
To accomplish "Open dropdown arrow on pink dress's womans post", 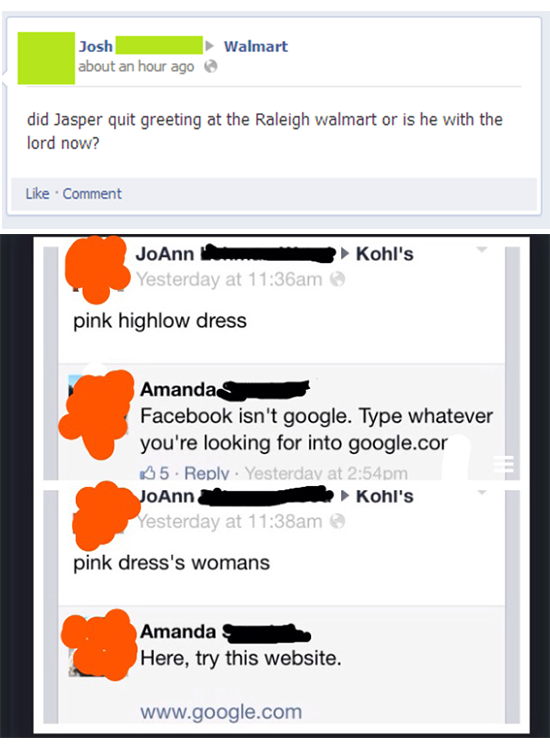I will pos(482,492).
